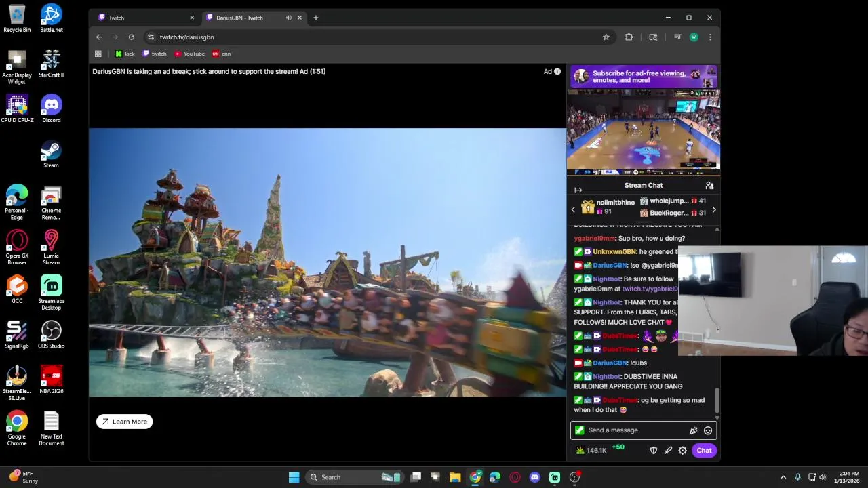The image size is (868, 488).
Task: Select the NBA 2K26 desktop icon
Action: click(51, 380)
